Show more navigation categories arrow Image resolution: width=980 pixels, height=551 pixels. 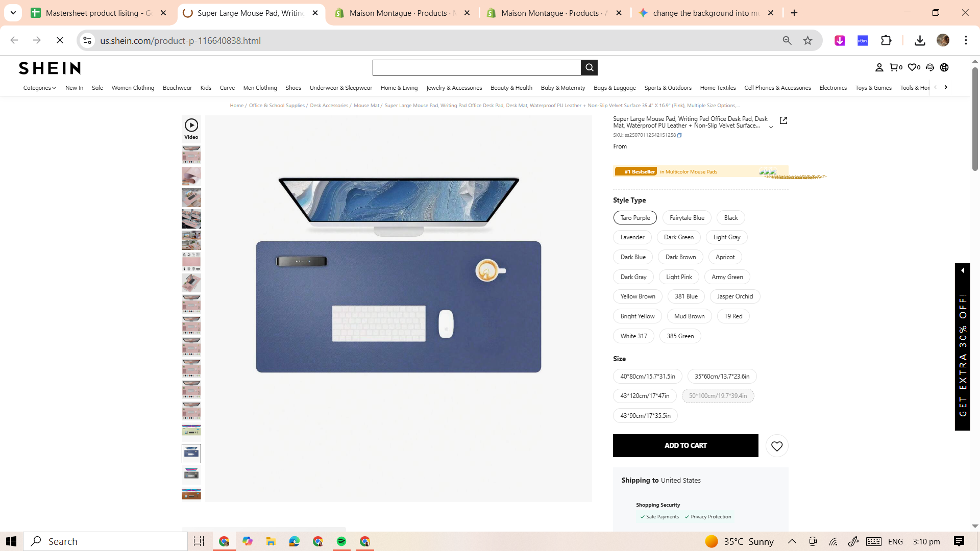click(946, 87)
